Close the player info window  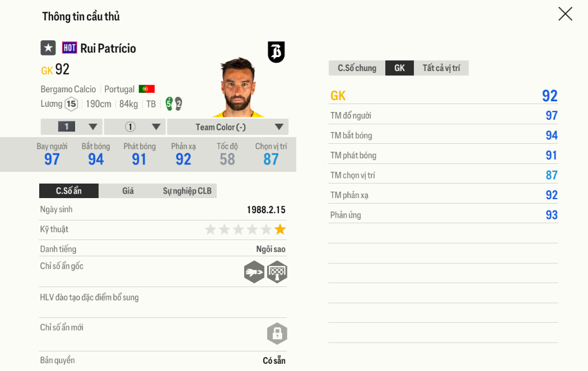(565, 14)
